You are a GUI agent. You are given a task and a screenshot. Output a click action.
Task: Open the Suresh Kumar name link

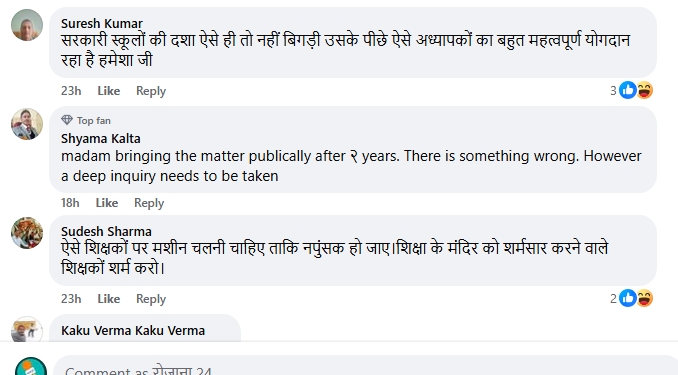tap(102, 23)
